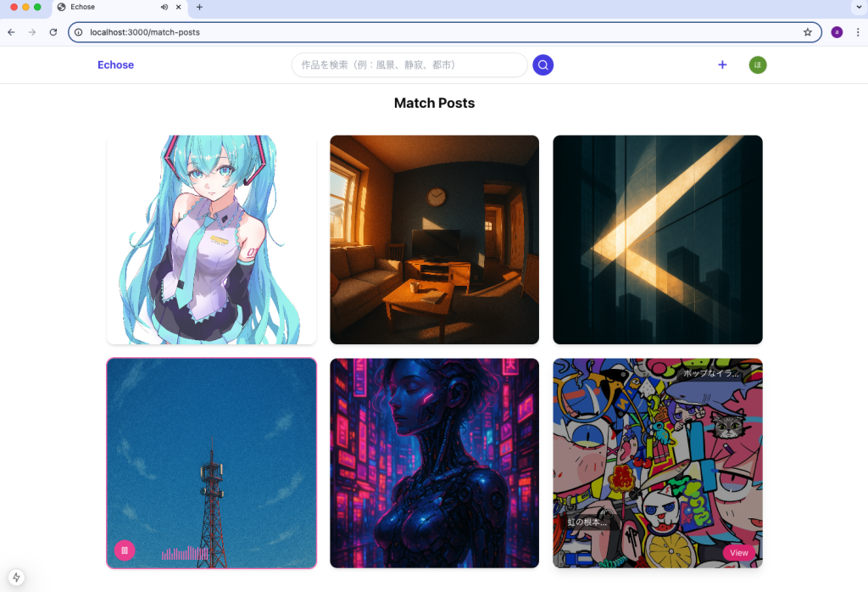This screenshot has height=592, width=868.
Task: Click the pink audio waveform on tower post
Action: coord(185,553)
